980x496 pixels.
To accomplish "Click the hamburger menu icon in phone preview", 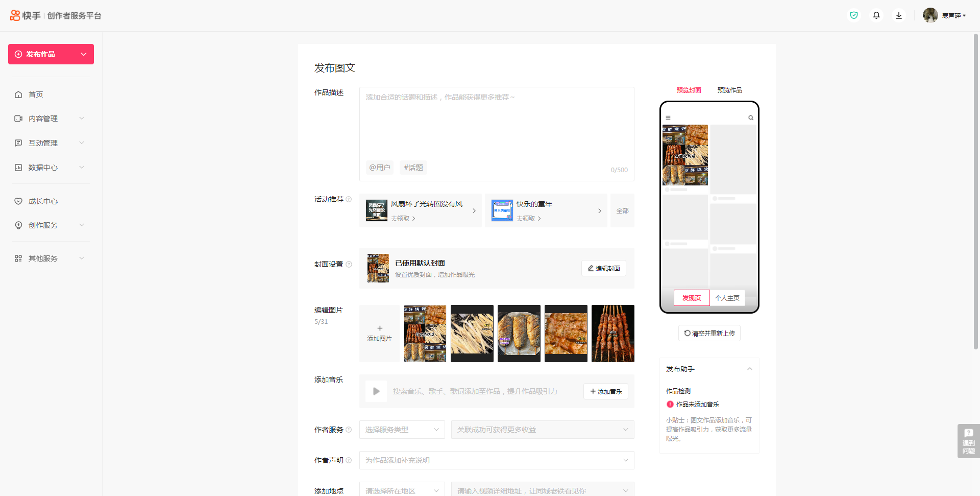I will [668, 118].
